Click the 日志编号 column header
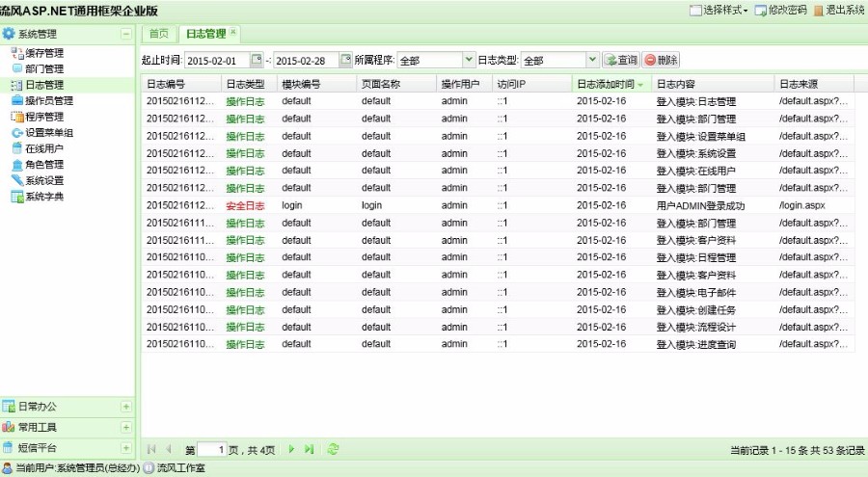This screenshot has height=477, width=868. pos(181,84)
